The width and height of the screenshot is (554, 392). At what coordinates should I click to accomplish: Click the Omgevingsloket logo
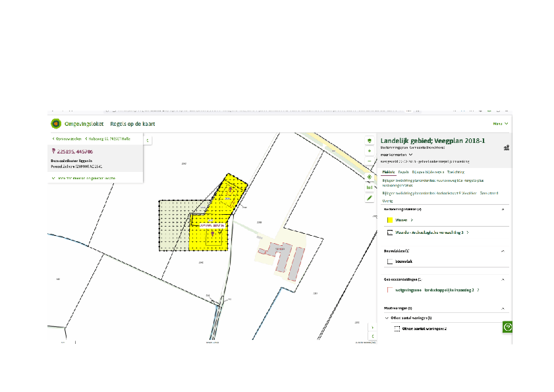pyautogui.click(x=56, y=123)
